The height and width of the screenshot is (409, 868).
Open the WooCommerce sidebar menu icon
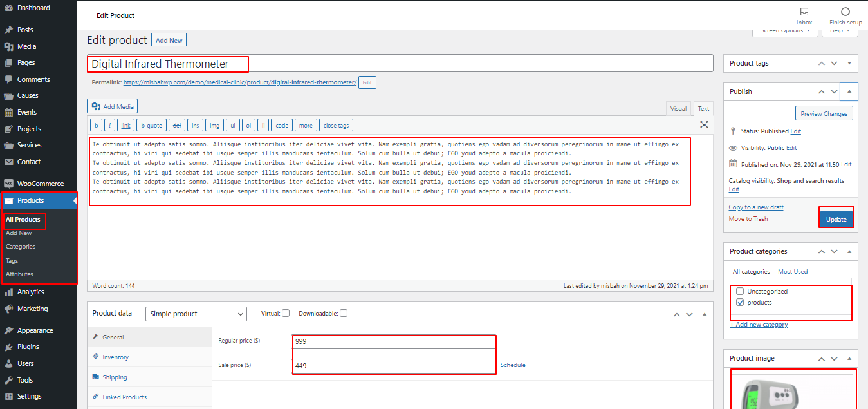tap(8, 184)
